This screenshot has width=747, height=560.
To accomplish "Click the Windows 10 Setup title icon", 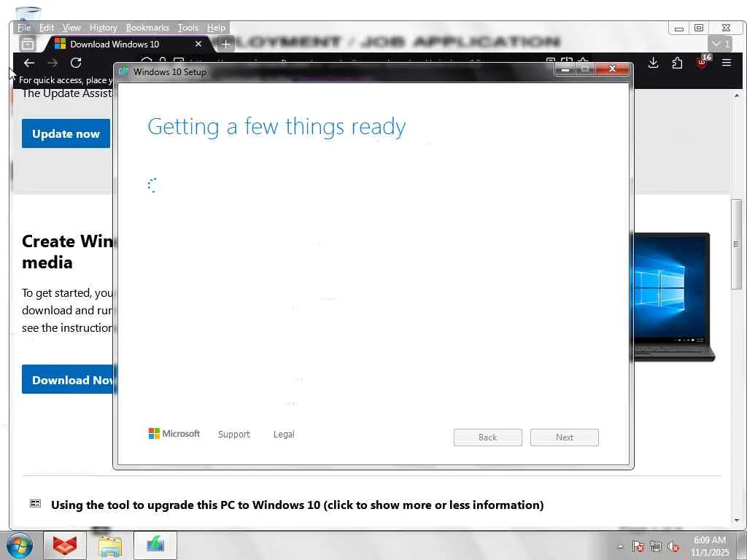I will tap(124, 71).
